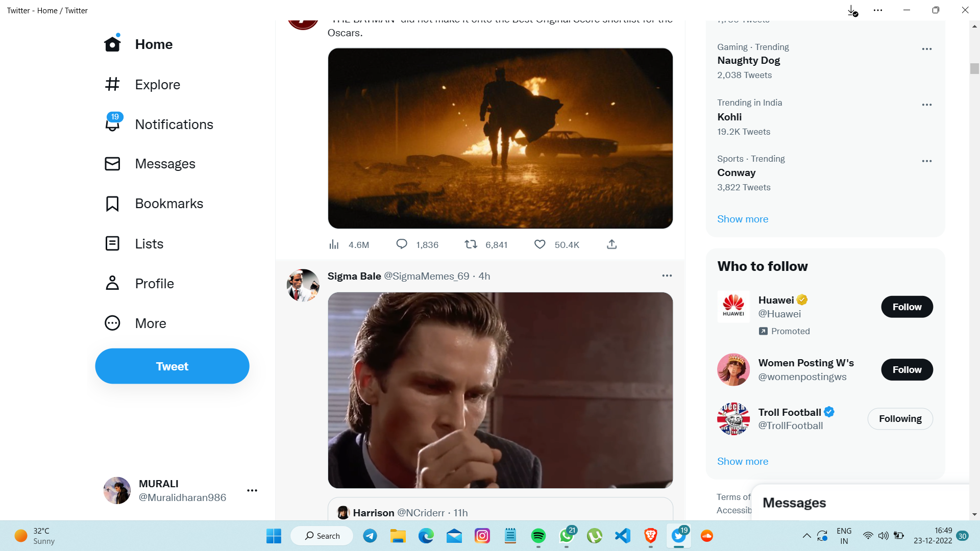Click taskbar Search box
The height and width of the screenshot is (551, 980).
pos(322,536)
